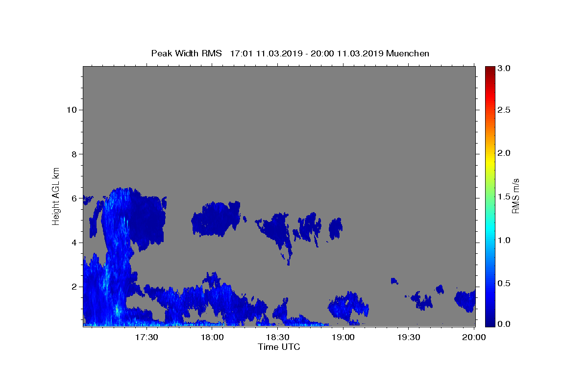
Task: Click the start time '17:01 11.03.2019' in title
Action: coord(266,53)
